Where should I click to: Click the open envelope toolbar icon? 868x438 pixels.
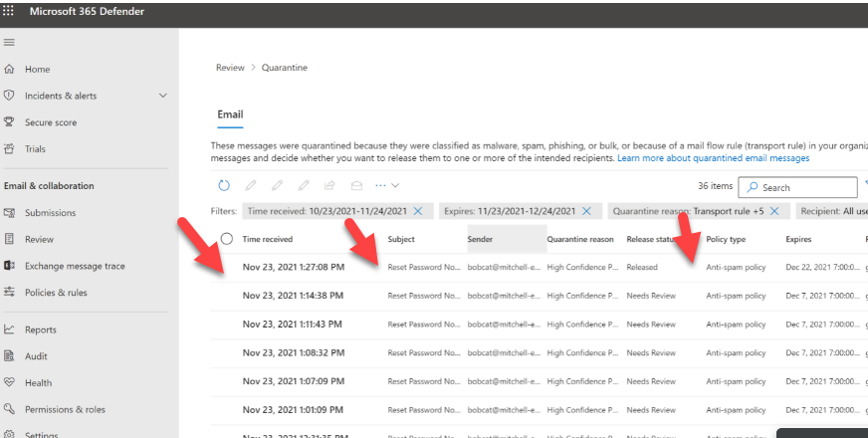356,185
